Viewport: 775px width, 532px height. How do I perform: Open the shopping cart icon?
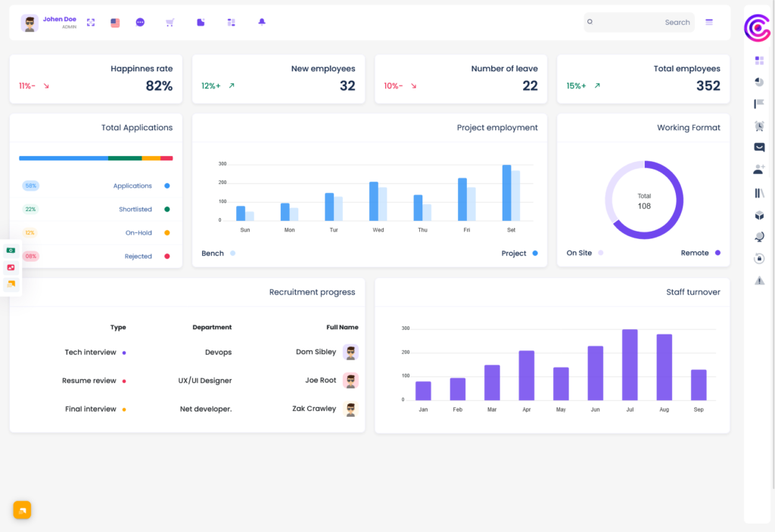click(170, 22)
